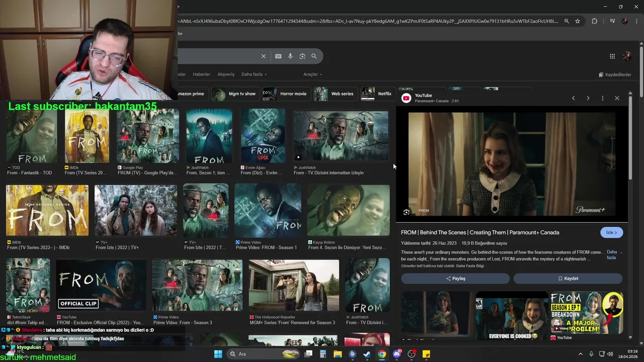Select the 'Horror movie' filter chip
Image resolution: width=644 pixels, height=362 pixels.
click(286, 94)
